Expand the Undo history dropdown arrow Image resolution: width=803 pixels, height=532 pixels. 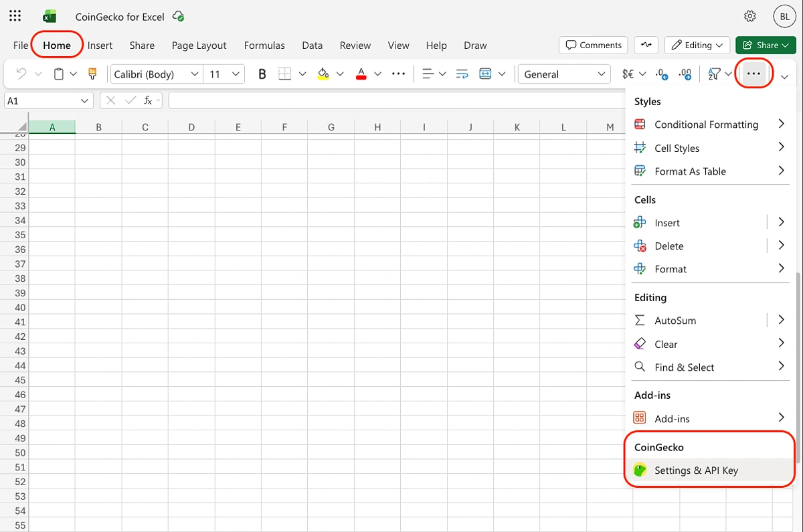tap(38, 74)
